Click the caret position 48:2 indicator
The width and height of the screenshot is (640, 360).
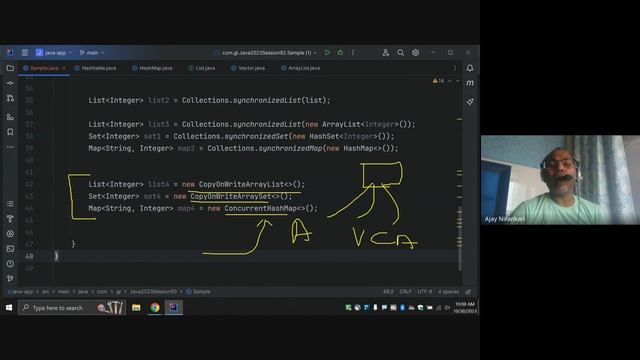388,291
